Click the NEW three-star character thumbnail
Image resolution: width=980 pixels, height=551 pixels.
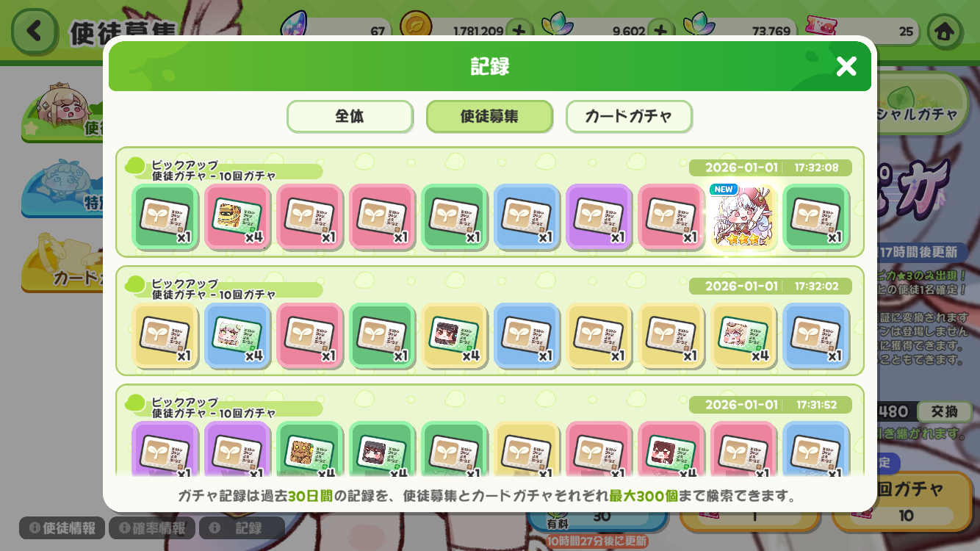(744, 217)
